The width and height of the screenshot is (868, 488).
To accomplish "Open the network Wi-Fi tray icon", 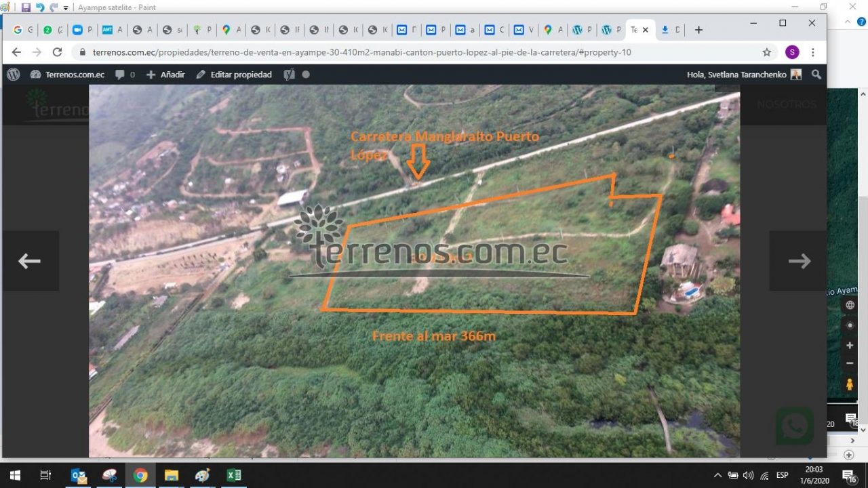I will pyautogui.click(x=764, y=475).
